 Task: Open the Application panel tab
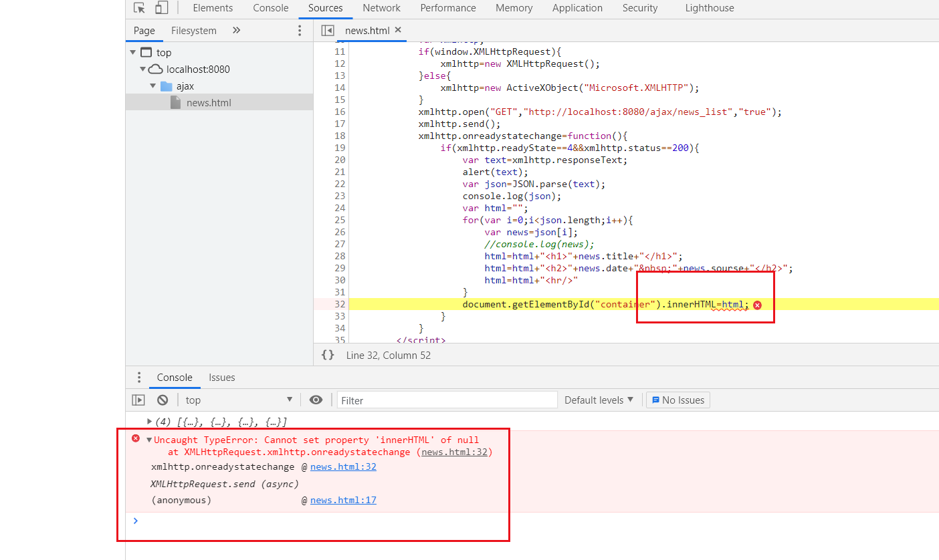pyautogui.click(x=577, y=8)
